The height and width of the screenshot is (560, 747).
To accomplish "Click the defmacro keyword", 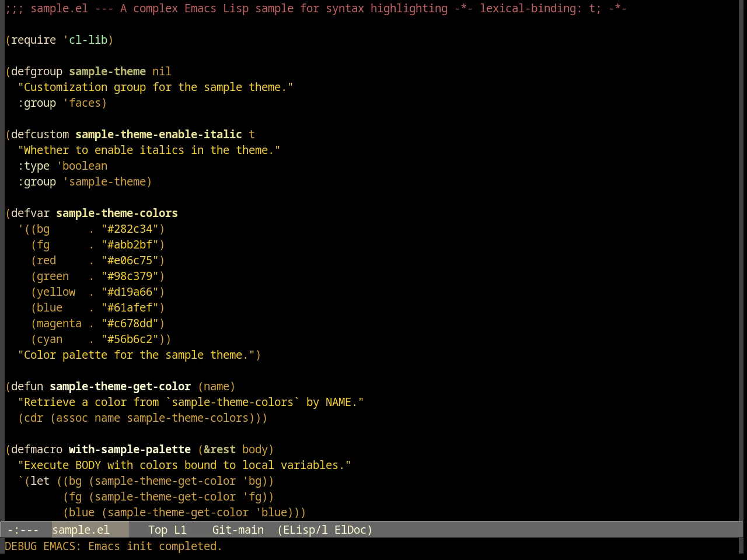I will click(37, 449).
